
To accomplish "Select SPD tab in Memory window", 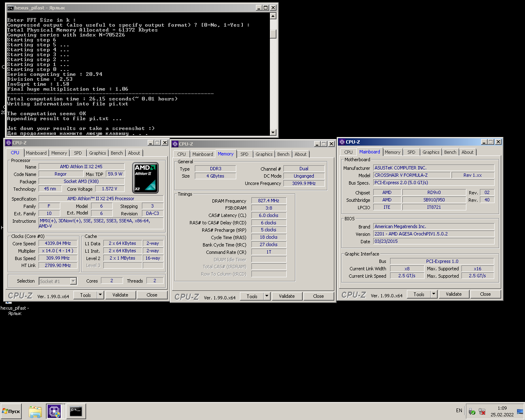I will 244,154.
